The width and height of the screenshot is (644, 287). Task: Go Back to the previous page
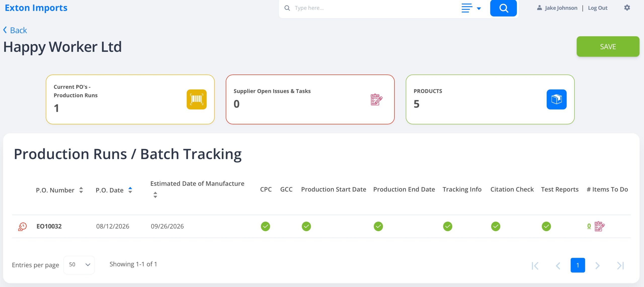point(15,30)
